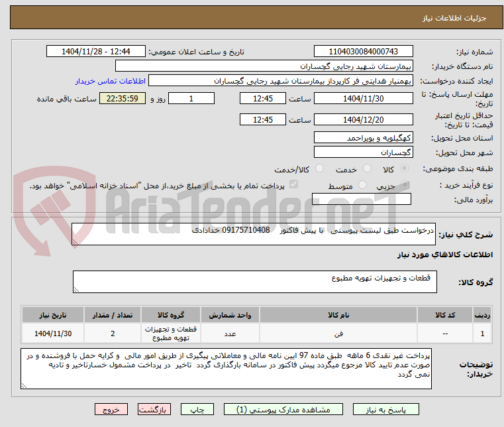Click the price validity time 12:45 field
The height and width of the screenshot is (427, 504).
(x=263, y=120)
